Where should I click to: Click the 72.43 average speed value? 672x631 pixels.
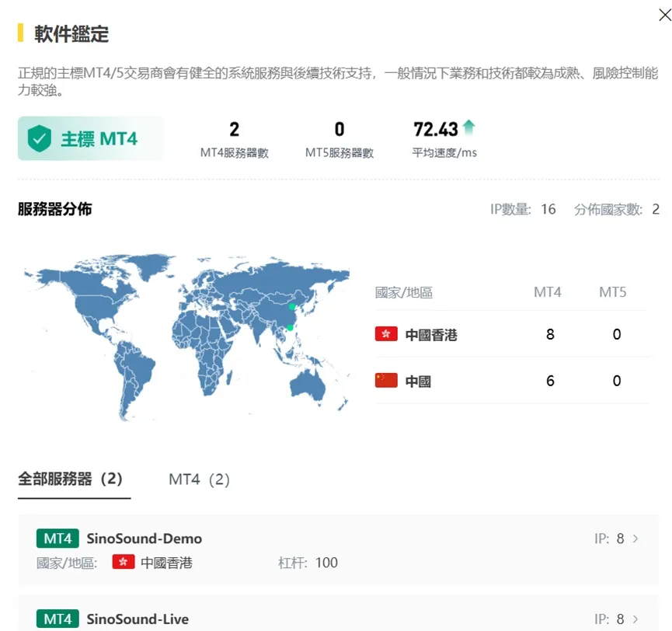[x=435, y=130]
